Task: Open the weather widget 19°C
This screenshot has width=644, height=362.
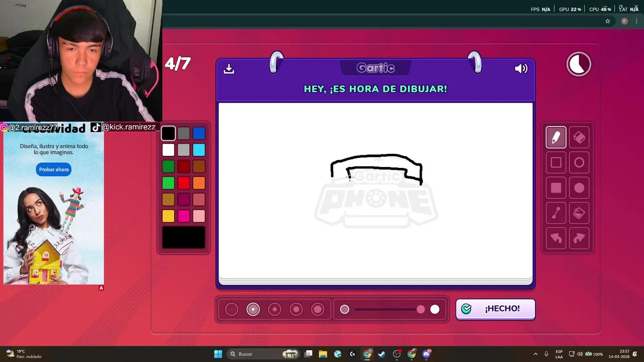Action: (23, 354)
